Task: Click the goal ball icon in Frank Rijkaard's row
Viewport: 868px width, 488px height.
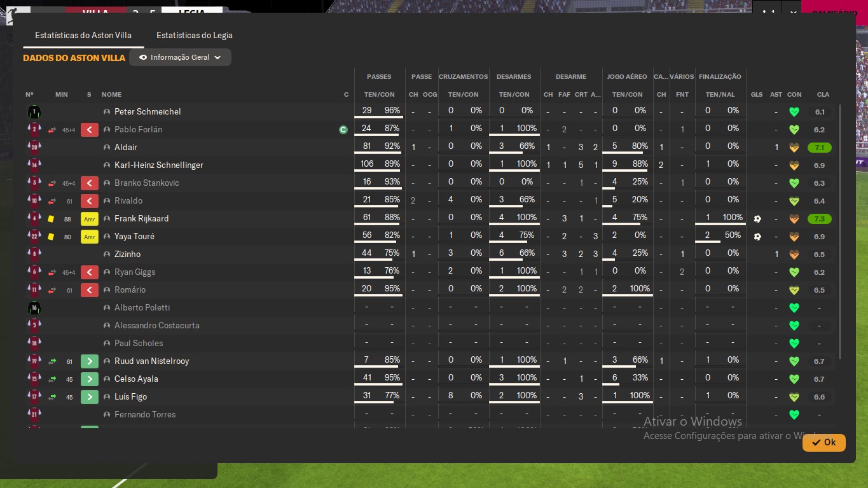Action: click(757, 219)
